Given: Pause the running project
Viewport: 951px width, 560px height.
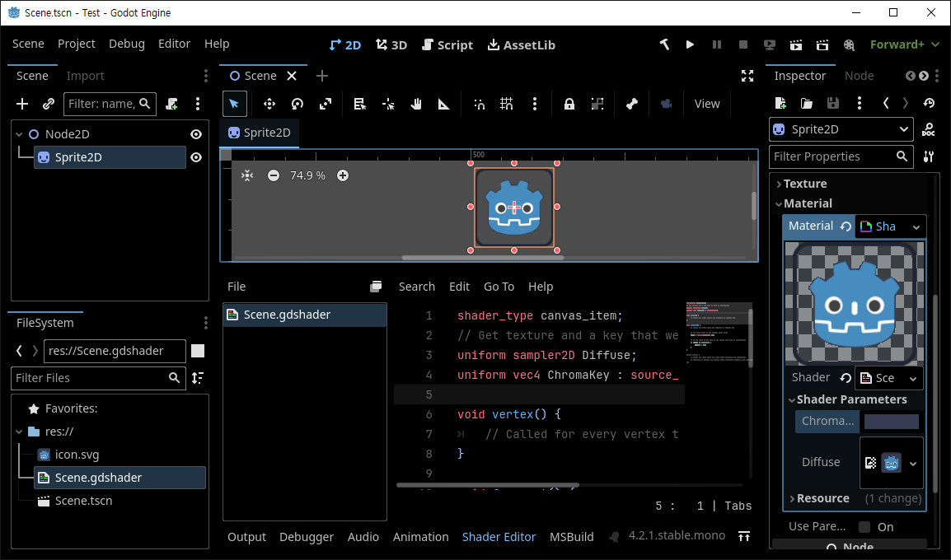Looking at the screenshot, I should [x=717, y=44].
